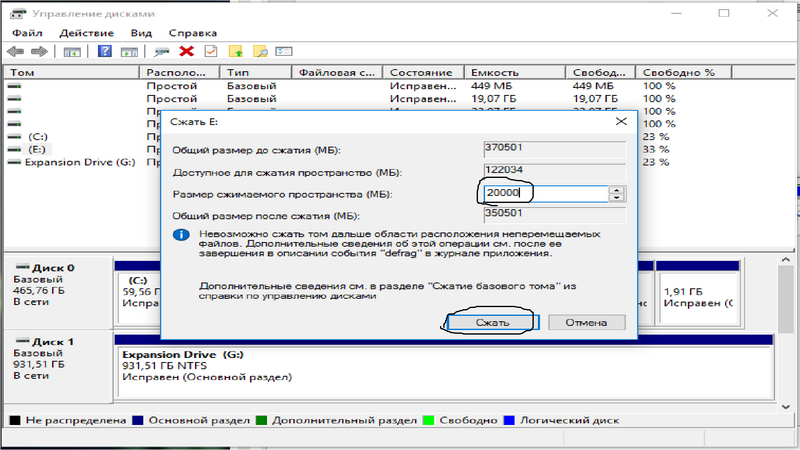800x450 pixels.
Task: Click the dark blue Основной раздел legend swatch
Action: 138,420
